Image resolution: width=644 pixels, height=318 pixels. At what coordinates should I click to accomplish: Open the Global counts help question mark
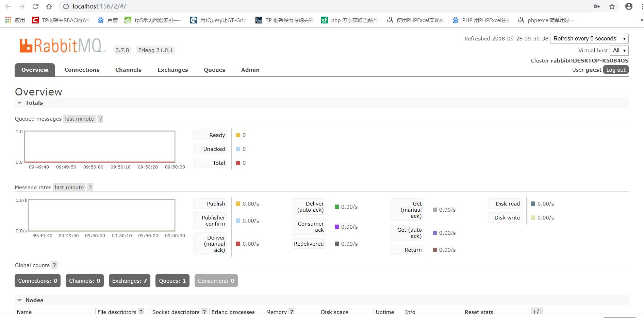pos(54,265)
